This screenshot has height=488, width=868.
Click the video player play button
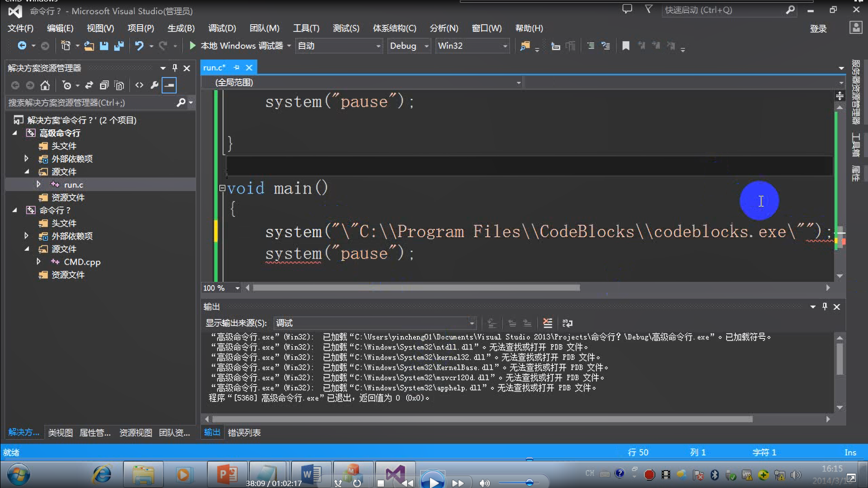tap(432, 481)
